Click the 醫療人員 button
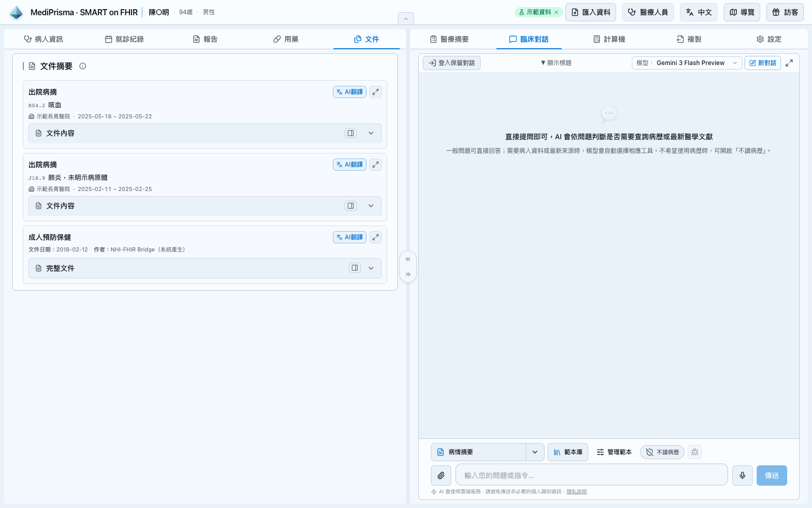 (x=648, y=12)
